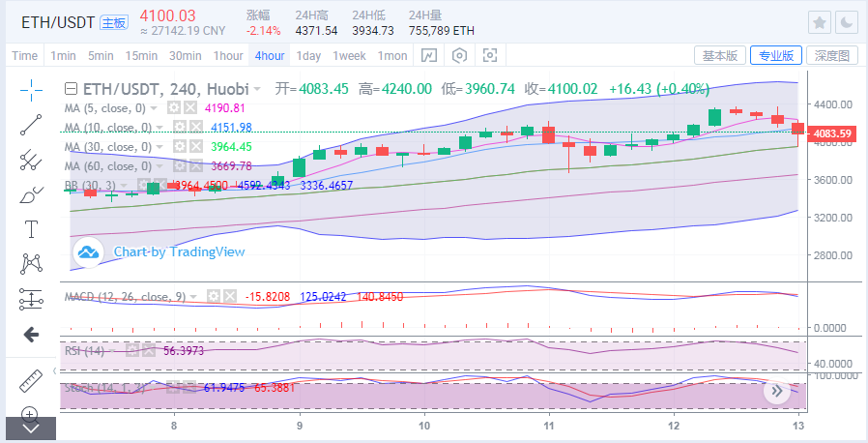Screen dimensions: 868x443
Task: Click the fullscreen chart icon
Action: [x=490, y=55]
